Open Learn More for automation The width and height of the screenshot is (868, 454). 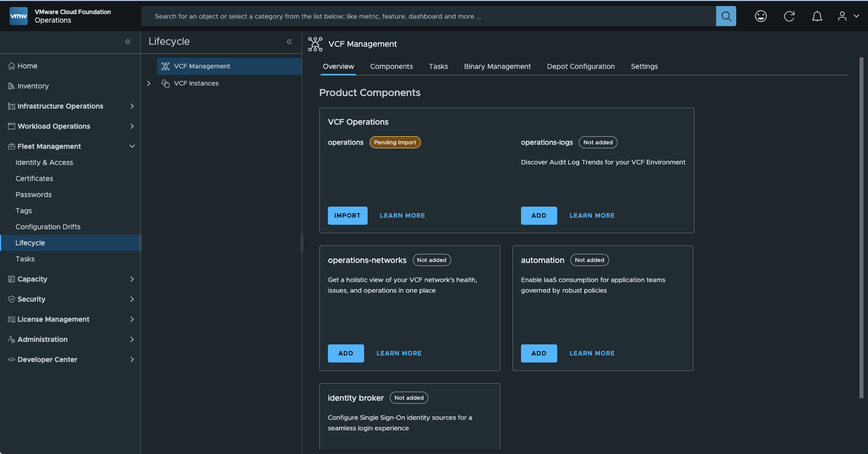click(591, 353)
